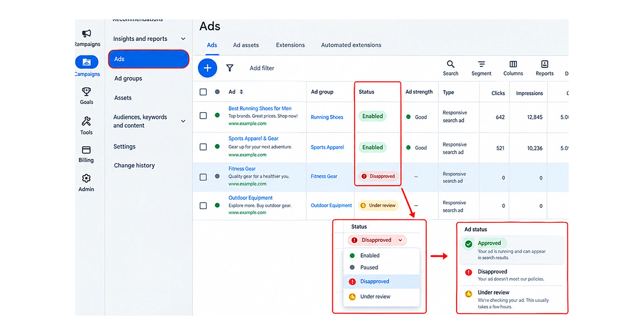Sort by the Ad column arrows
This screenshot has height=335, width=644.
[241, 92]
